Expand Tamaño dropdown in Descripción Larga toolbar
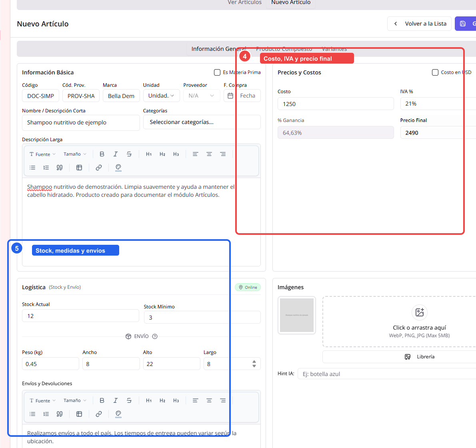Screen dimensions: 476x448 [75, 154]
